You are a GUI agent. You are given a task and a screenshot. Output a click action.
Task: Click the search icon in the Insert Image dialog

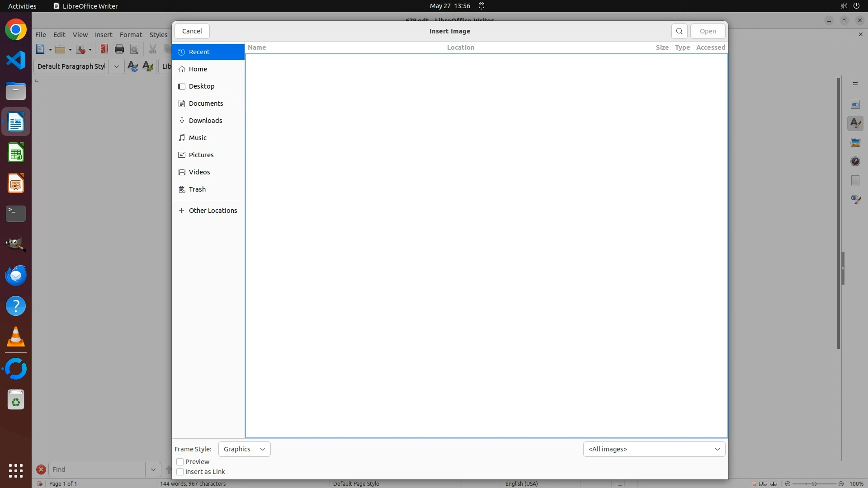coord(679,31)
